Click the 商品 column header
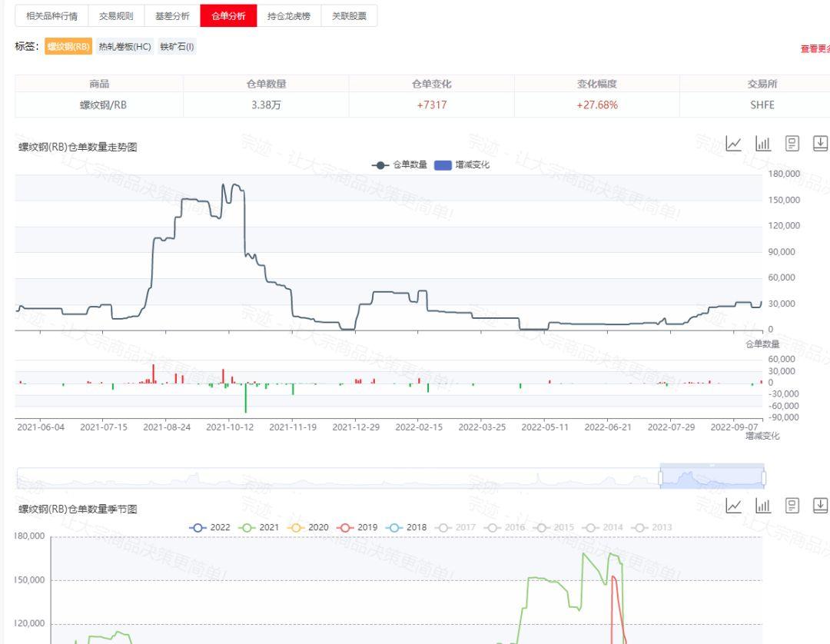Viewport: 830px width, 644px height. click(99, 84)
